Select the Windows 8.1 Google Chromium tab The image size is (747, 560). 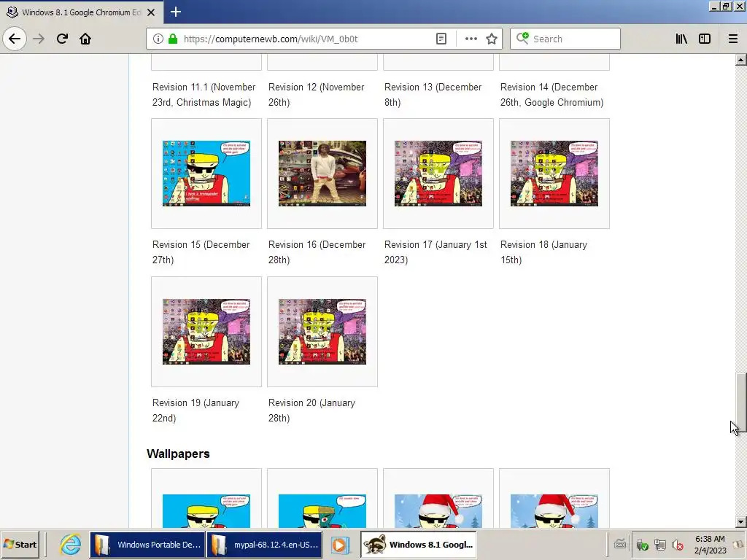(81, 12)
